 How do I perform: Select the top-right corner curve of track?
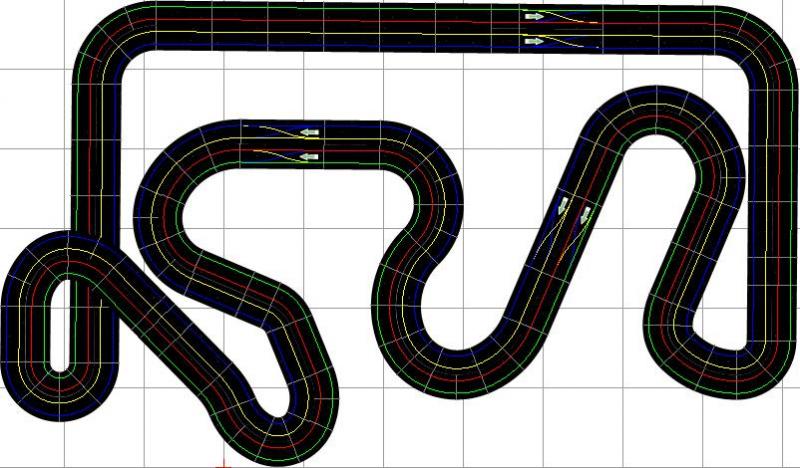752,50
